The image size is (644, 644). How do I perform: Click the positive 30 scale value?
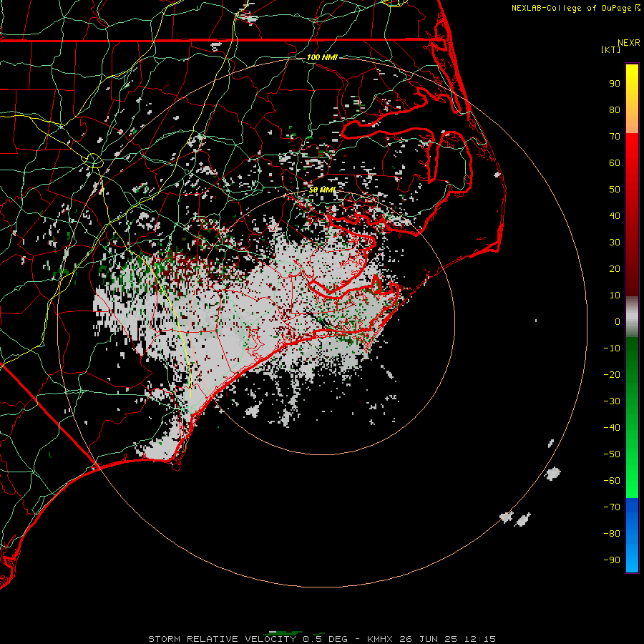coord(615,243)
